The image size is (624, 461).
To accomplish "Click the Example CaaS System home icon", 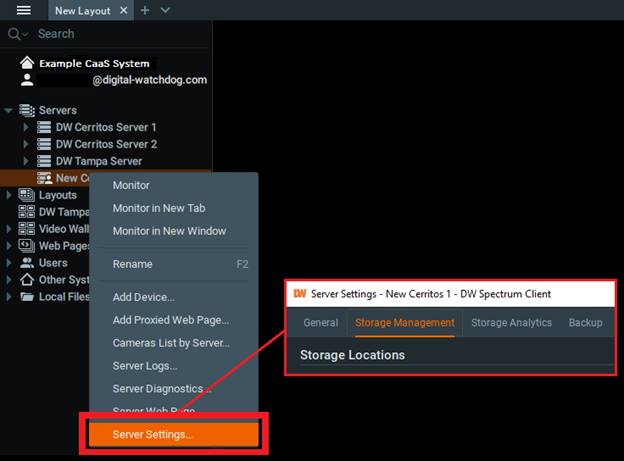I will tap(26, 62).
